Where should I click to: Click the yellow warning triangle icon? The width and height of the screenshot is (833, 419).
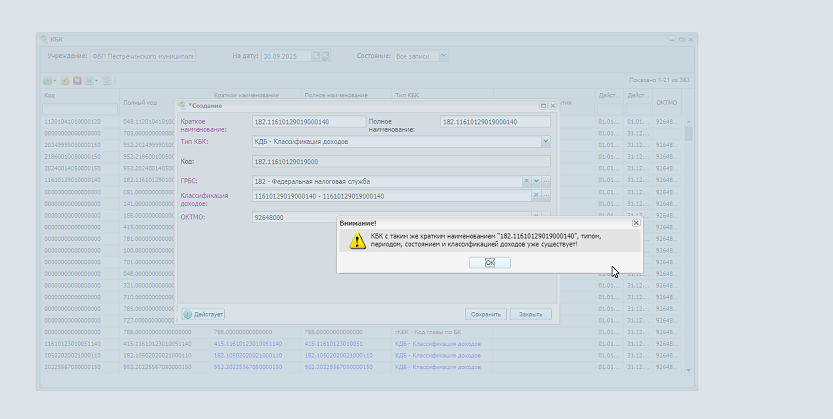[x=356, y=240]
